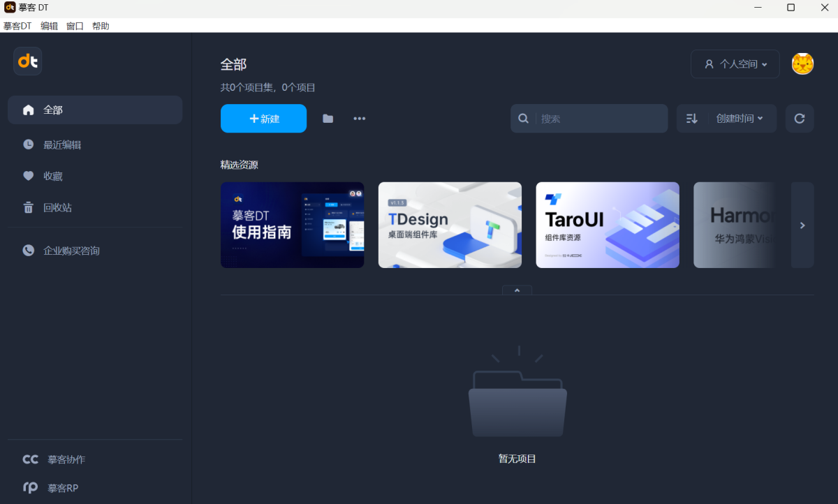Open the 最近编辑 clock icon in sidebar

point(28,144)
